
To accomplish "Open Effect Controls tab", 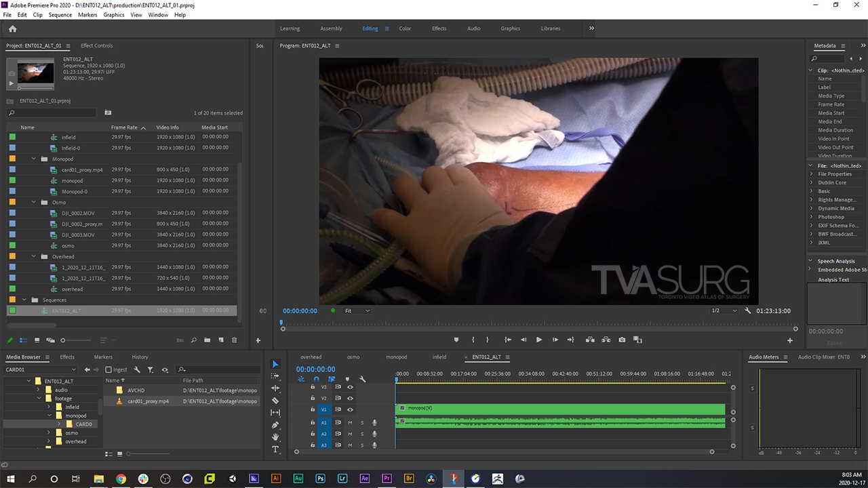I will 96,45.
